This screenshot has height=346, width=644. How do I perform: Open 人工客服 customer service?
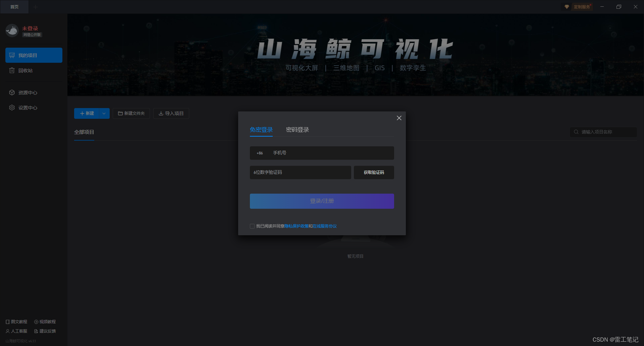17,331
